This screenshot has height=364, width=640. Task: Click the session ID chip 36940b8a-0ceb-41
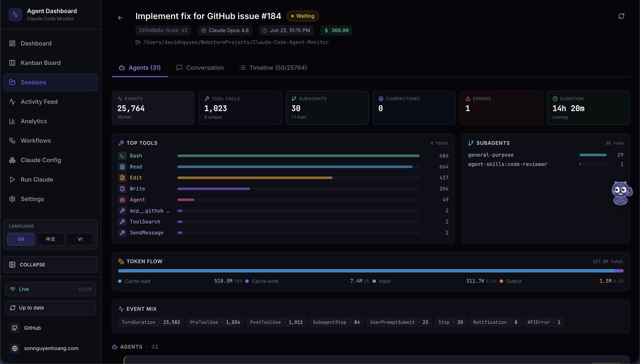[x=163, y=30]
